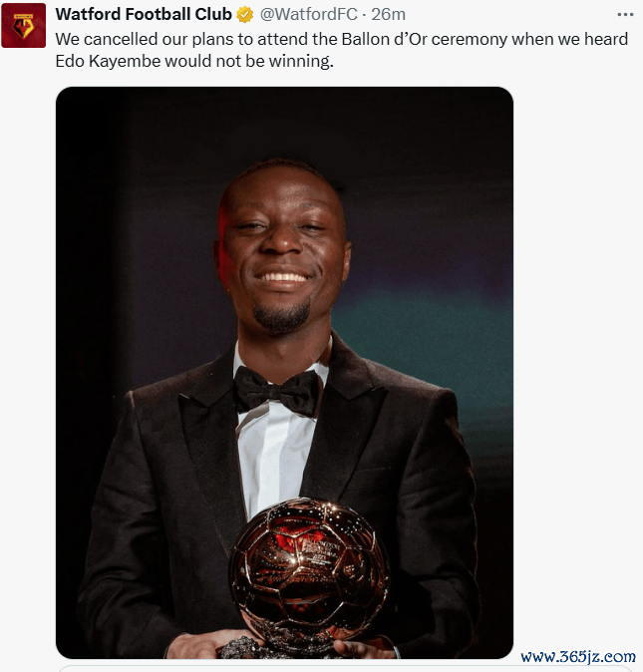Open the @WatfordFC handle link
The width and height of the screenshot is (643, 672).
308,15
